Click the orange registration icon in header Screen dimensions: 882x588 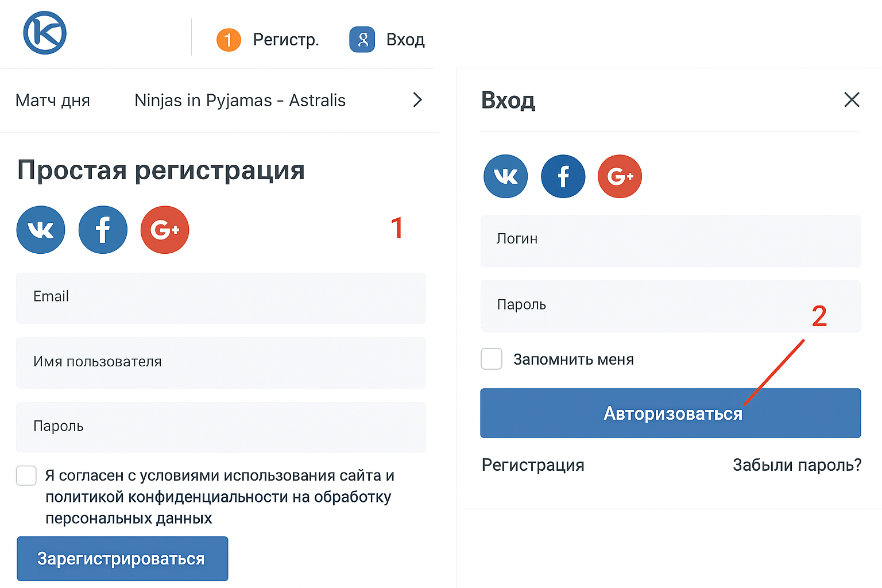click(229, 40)
